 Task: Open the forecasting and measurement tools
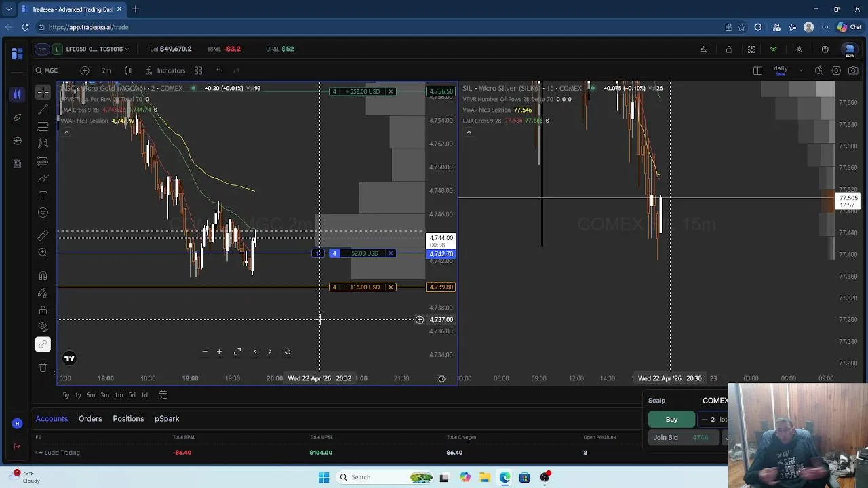pos(43,161)
